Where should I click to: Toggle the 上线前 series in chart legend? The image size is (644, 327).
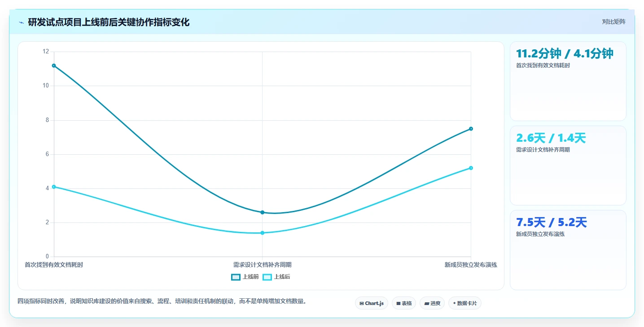point(245,277)
